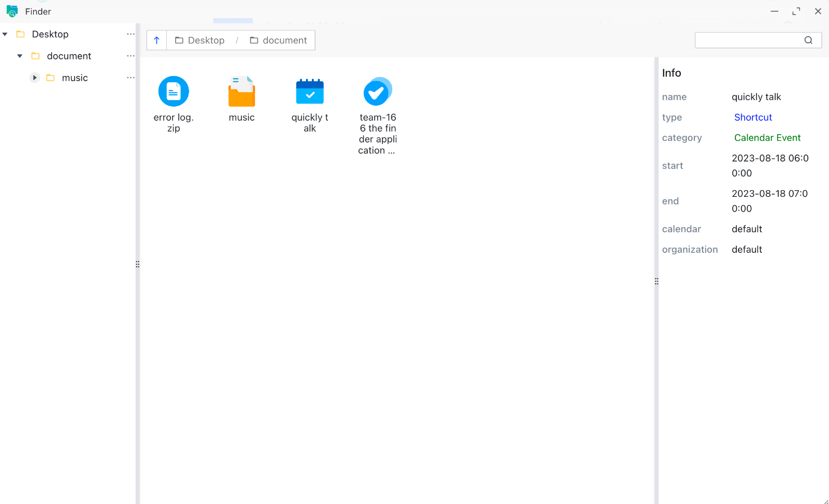Click the search magnifier icon
829x504 pixels.
click(808, 40)
